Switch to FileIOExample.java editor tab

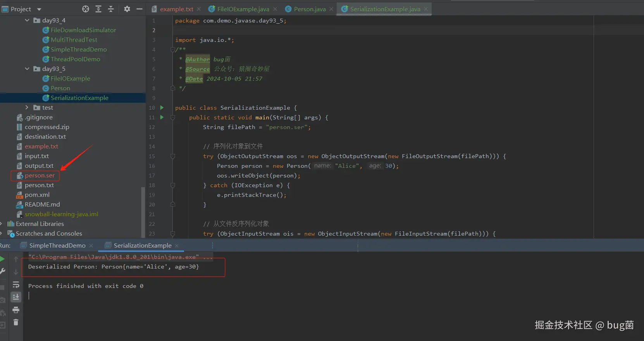243,9
